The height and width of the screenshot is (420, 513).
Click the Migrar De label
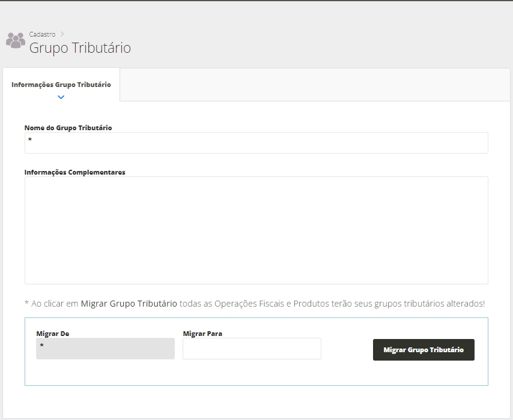(52, 334)
